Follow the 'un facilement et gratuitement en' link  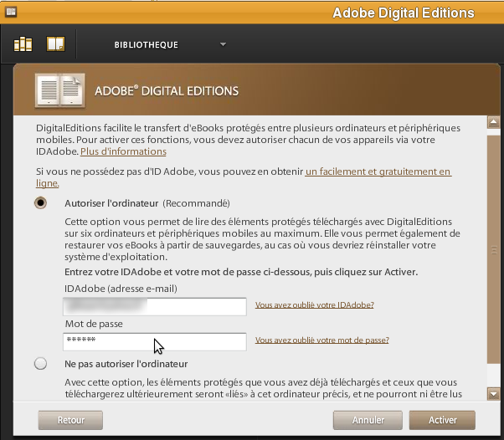pyautogui.click(x=378, y=171)
